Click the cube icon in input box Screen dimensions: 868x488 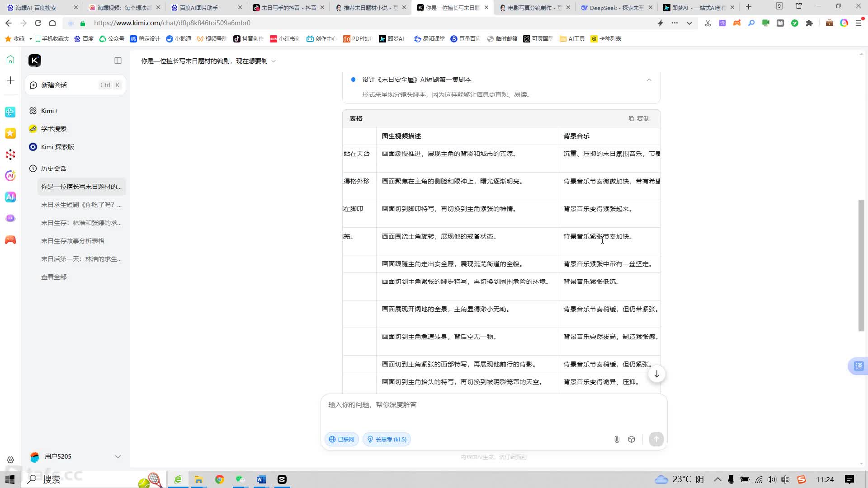pyautogui.click(x=632, y=439)
